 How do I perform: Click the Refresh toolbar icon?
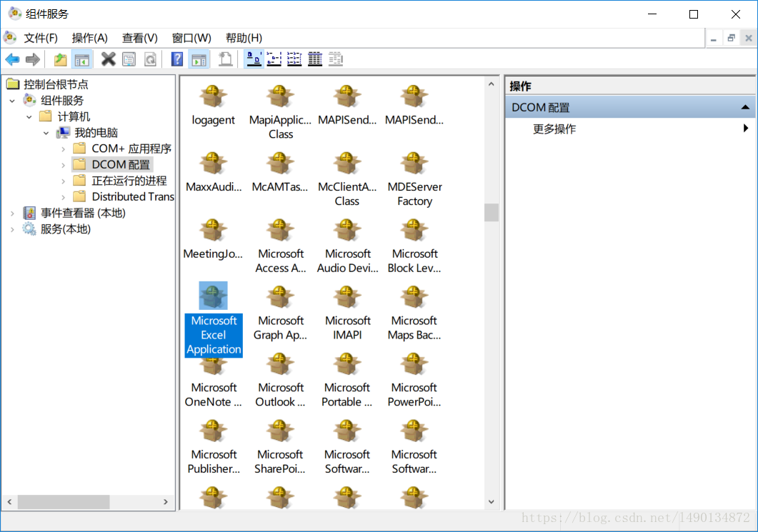pos(150,59)
